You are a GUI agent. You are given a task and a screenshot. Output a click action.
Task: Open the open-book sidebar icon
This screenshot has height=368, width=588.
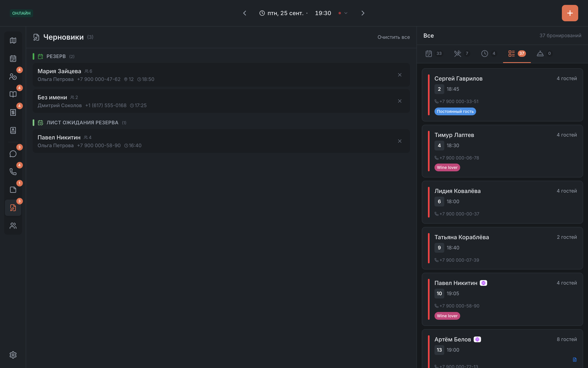point(13,94)
